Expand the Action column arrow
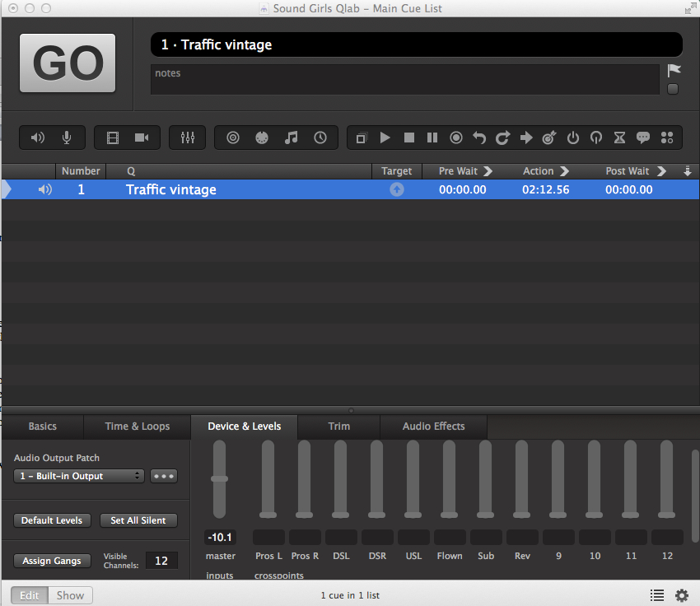The height and width of the screenshot is (606, 700). point(564,171)
